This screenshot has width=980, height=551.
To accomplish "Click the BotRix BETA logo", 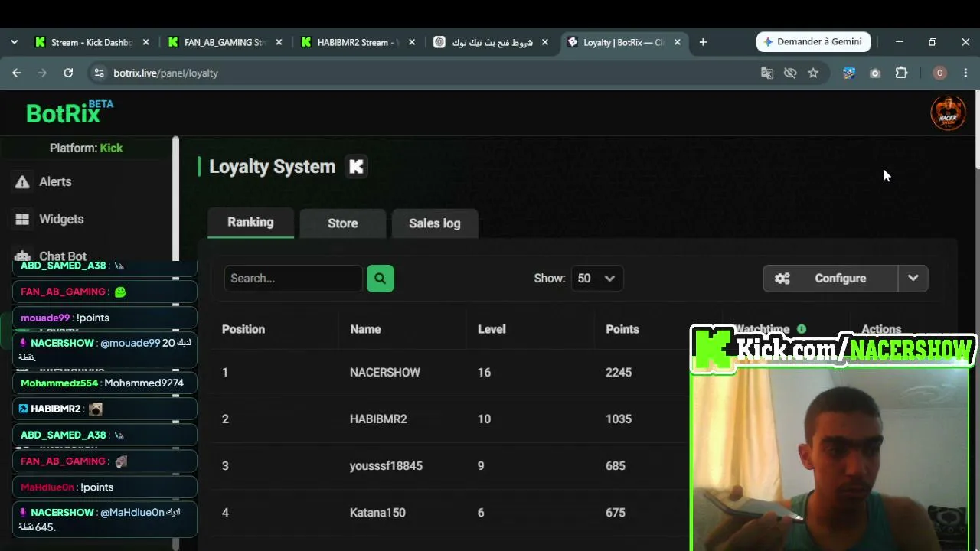I will (x=70, y=112).
